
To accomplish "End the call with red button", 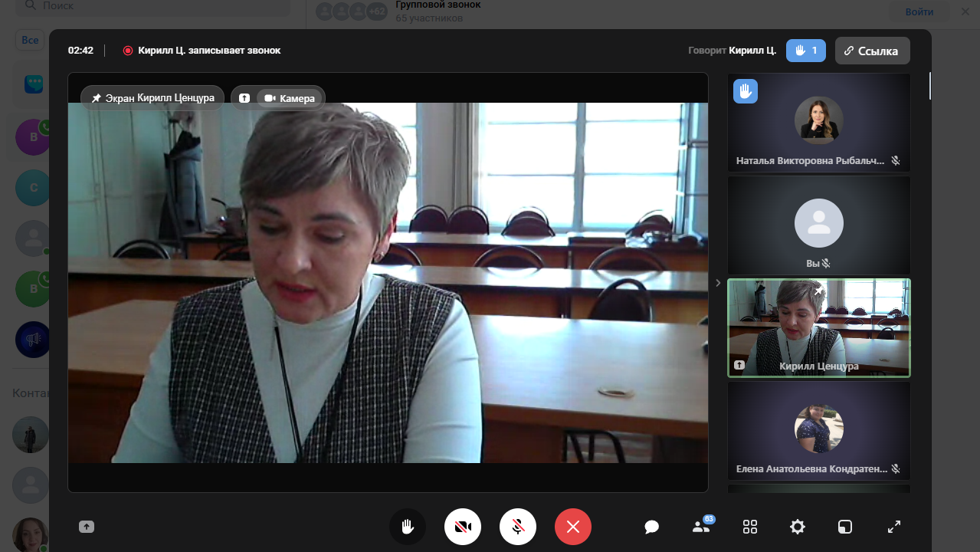I will 573,527.
